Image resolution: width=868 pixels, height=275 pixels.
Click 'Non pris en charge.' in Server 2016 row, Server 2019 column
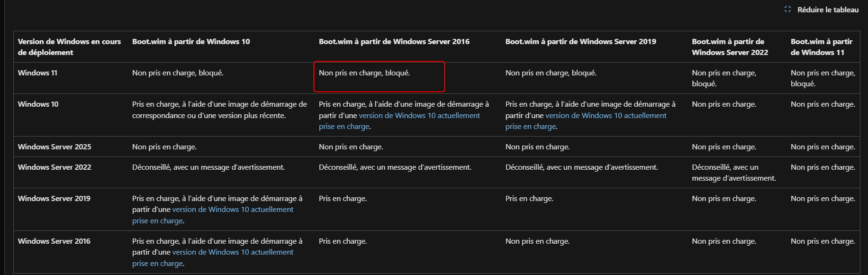click(538, 241)
